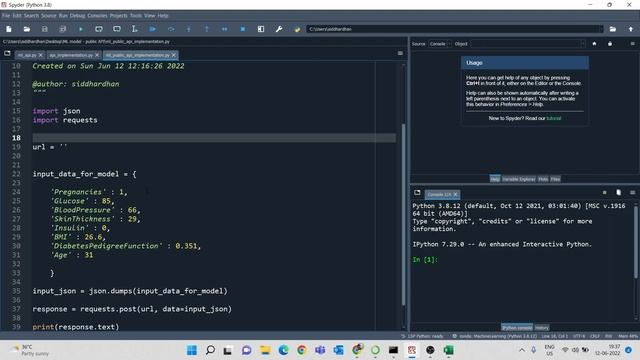Switch to the Variable Explorer pane tab

click(x=518, y=179)
